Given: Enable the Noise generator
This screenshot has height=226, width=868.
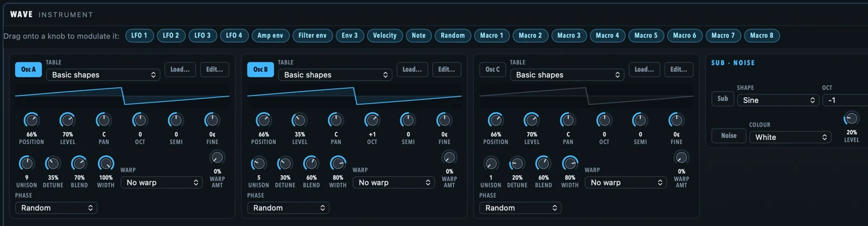Looking at the screenshot, I should pyautogui.click(x=729, y=135).
